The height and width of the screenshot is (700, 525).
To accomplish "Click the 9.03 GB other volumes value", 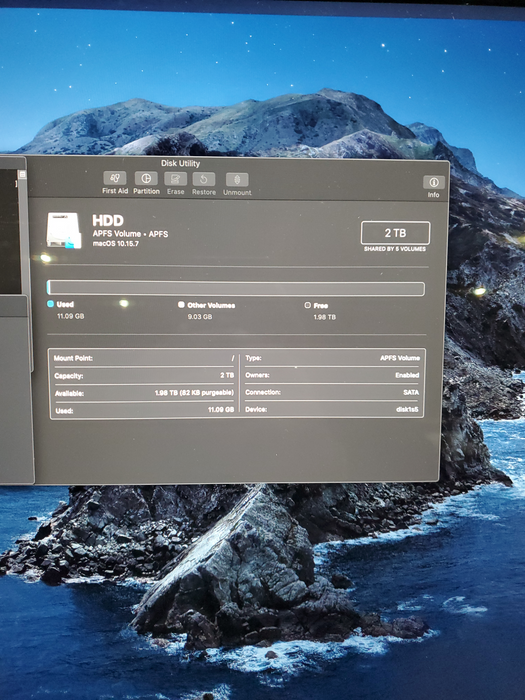I will click(200, 317).
